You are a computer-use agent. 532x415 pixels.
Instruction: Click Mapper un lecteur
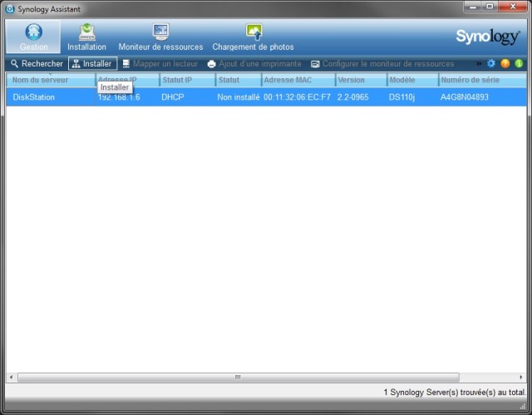(x=160, y=64)
